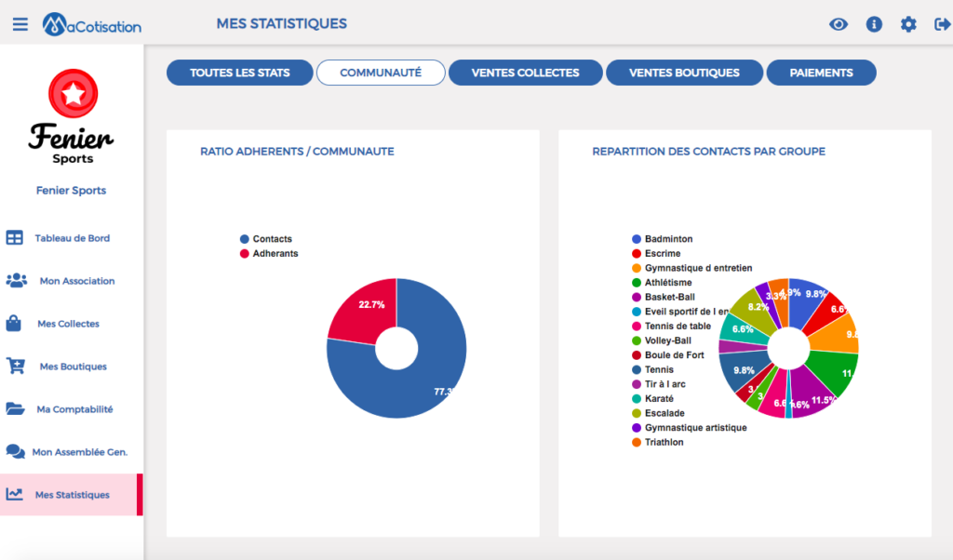Click the Badminton legend color dot

coord(637,239)
